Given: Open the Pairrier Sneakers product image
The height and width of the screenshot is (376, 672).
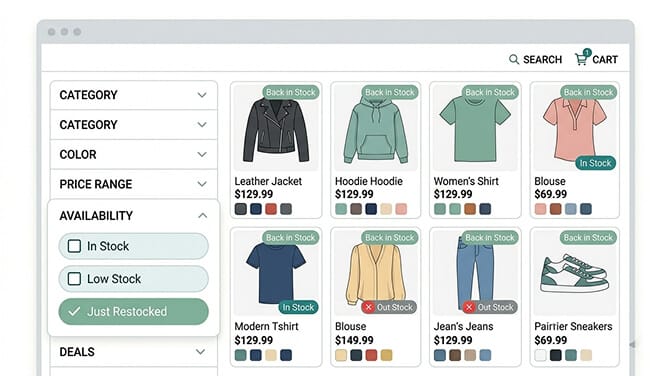Looking at the screenshot, I should tap(574, 273).
